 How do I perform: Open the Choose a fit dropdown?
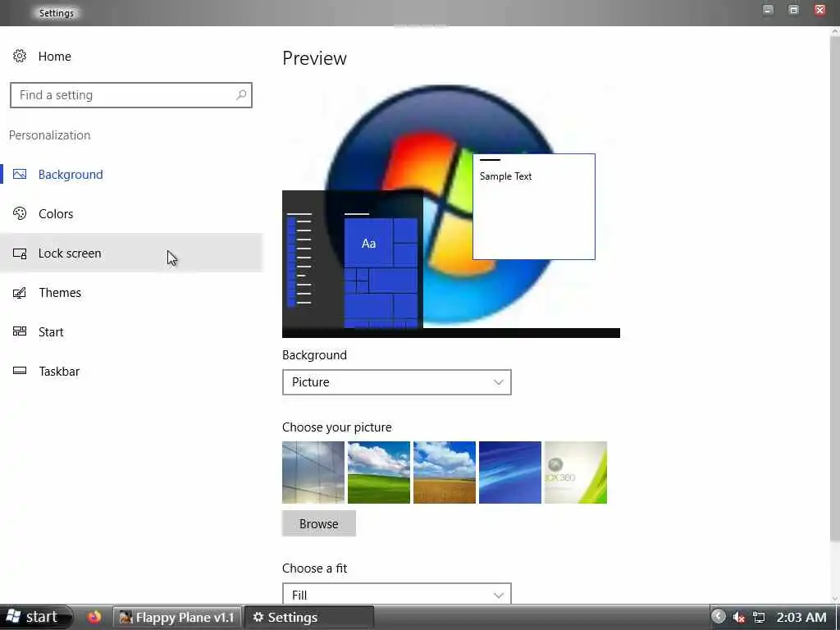pos(396,594)
